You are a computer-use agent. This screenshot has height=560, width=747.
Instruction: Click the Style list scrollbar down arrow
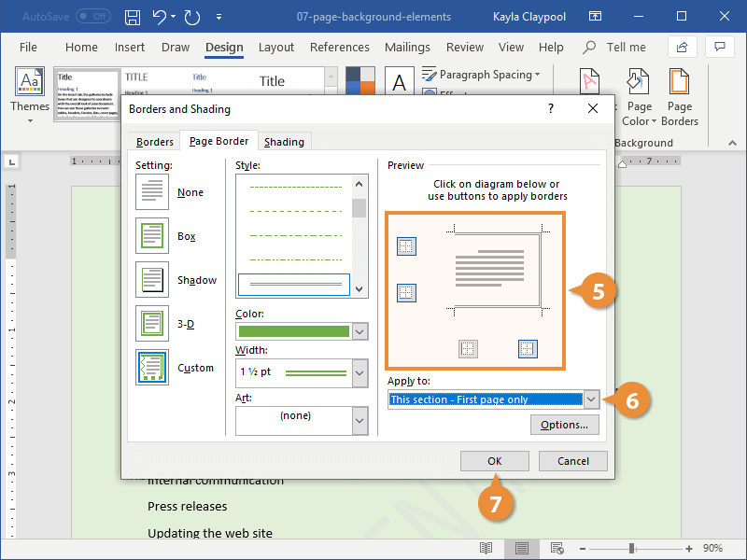[x=359, y=287]
